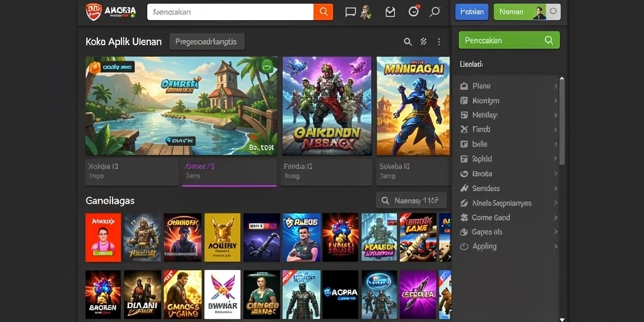This screenshot has width=644, height=322.
Task: Click the green Pencoakan button
Action: point(509,40)
